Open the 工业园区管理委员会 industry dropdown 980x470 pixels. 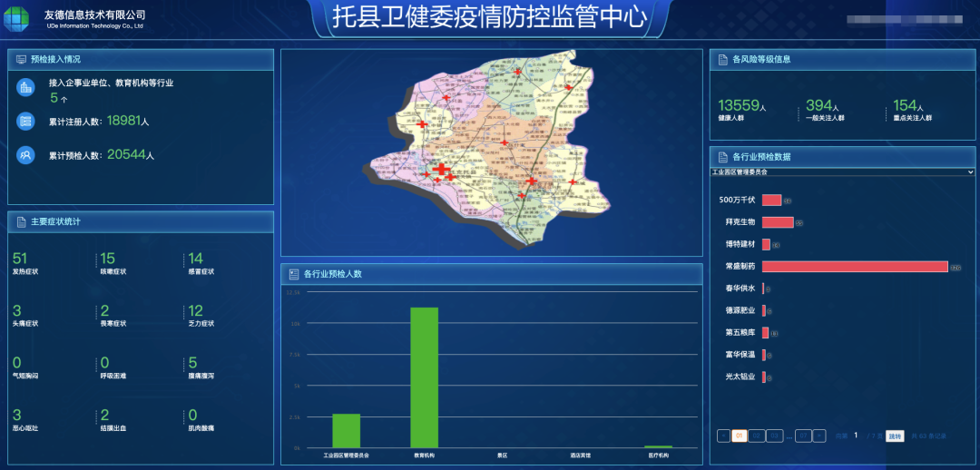842,171
